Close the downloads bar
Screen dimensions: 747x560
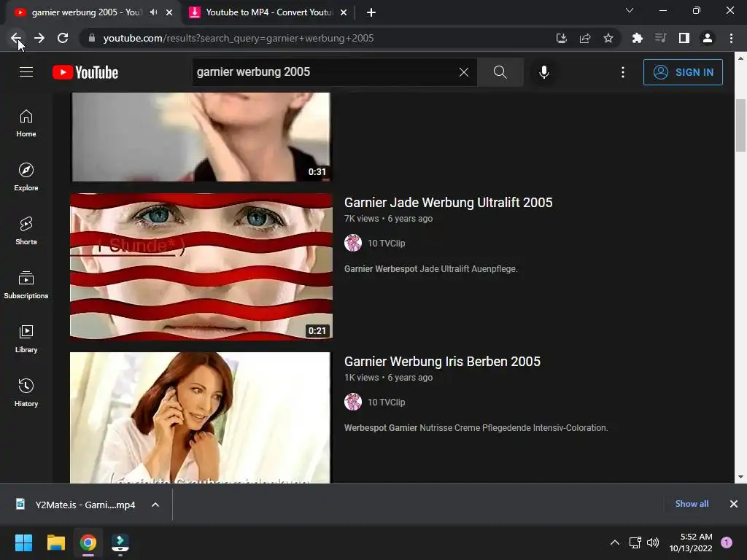734,504
